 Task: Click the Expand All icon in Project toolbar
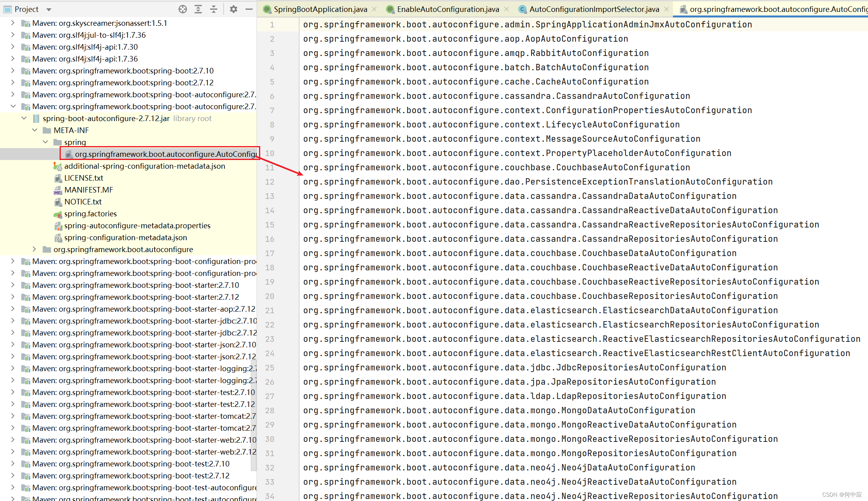coord(198,9)
